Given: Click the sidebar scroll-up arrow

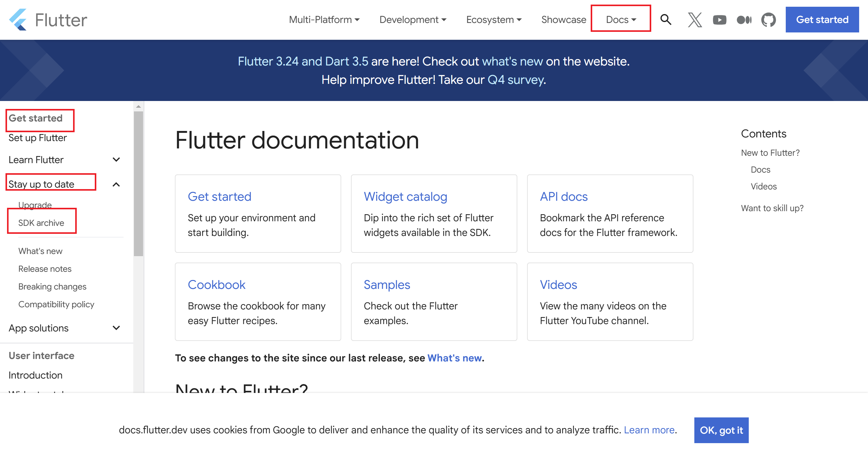Looking at the screenshot, I should pyautogui.click(x=139, y=106).
